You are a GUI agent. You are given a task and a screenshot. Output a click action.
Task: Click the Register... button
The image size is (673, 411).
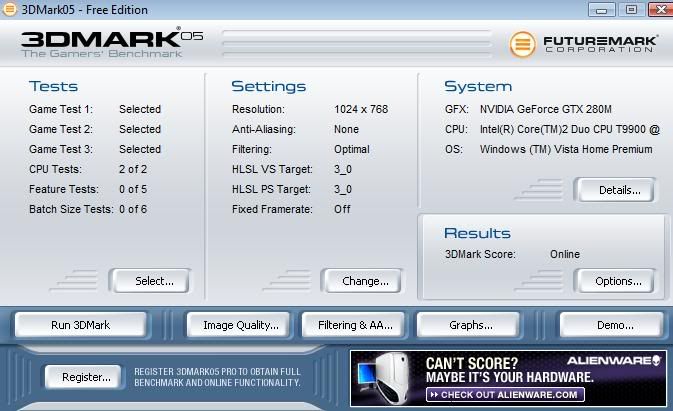click(x=84, y=377)
